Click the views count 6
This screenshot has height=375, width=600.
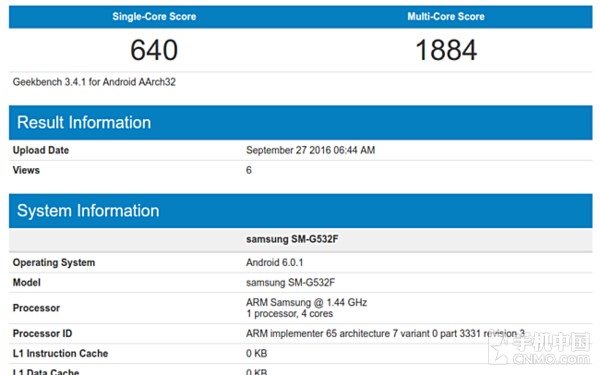pyautogui.click(x=249, y=170)
